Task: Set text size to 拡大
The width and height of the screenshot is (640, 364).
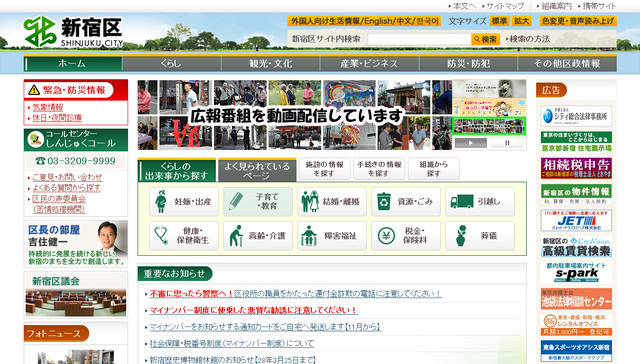Action: (x=521, y=21)
